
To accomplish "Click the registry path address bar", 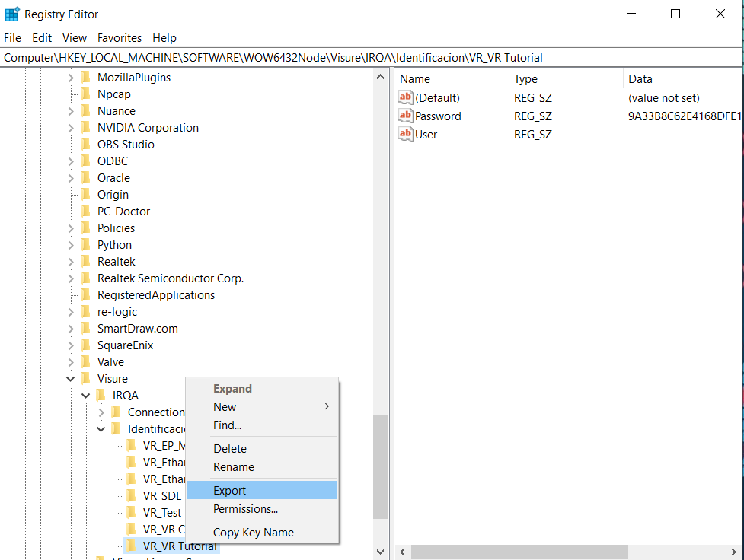I will [x=371, y=57].
